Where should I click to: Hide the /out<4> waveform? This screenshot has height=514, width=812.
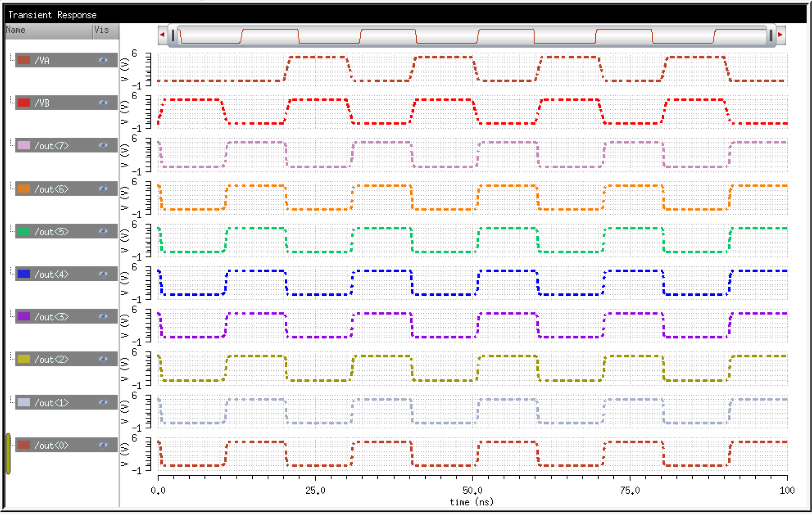pos(103,274)
